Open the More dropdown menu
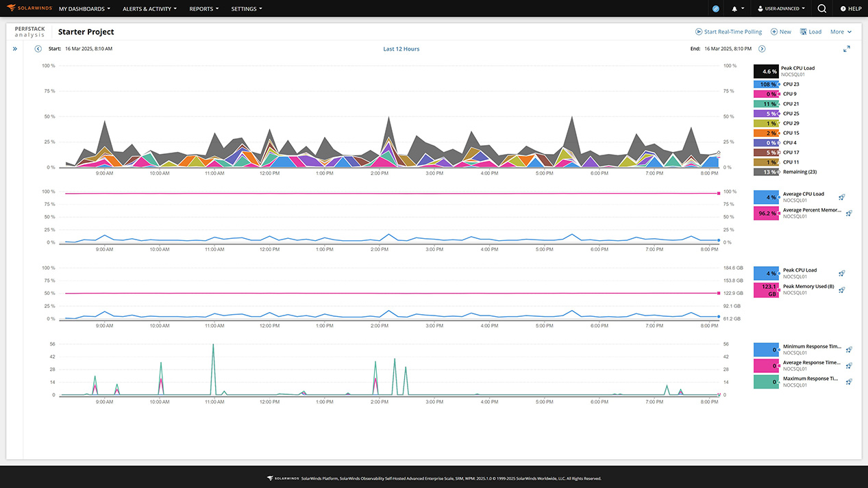This screenshot has width=868, height=488. click(841, 31)
